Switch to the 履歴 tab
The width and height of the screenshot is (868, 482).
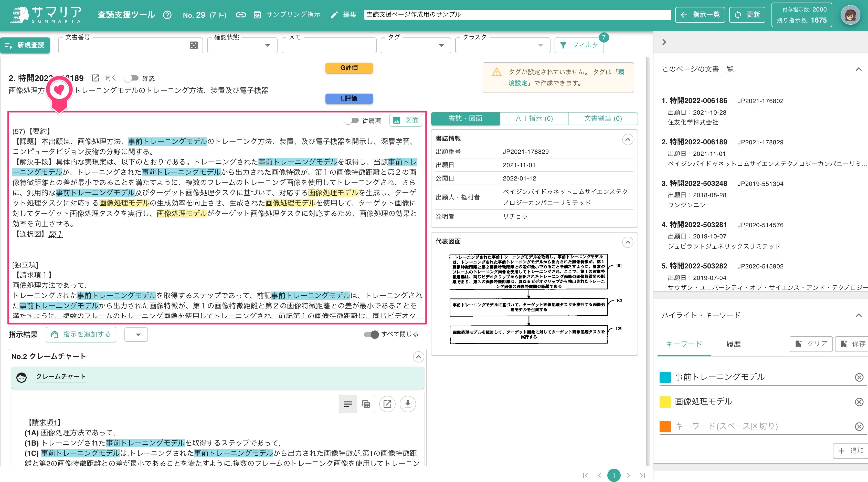[734, 344]
